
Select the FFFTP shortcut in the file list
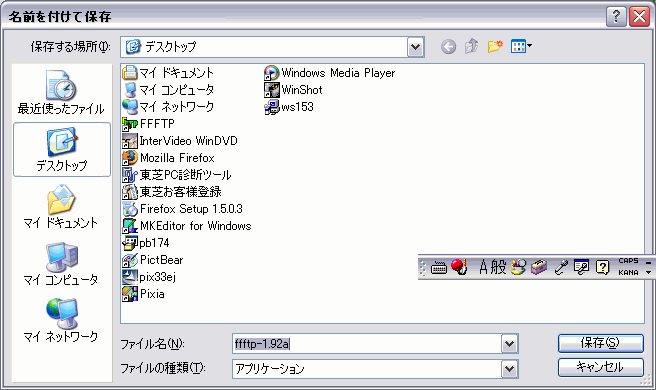click(149, 124)
